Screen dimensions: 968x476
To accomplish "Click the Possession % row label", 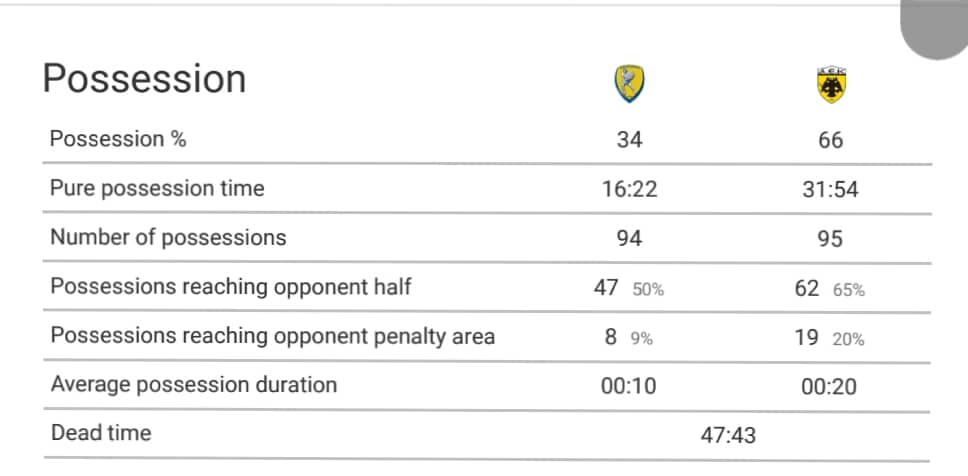I will click(x=118, y=139).
